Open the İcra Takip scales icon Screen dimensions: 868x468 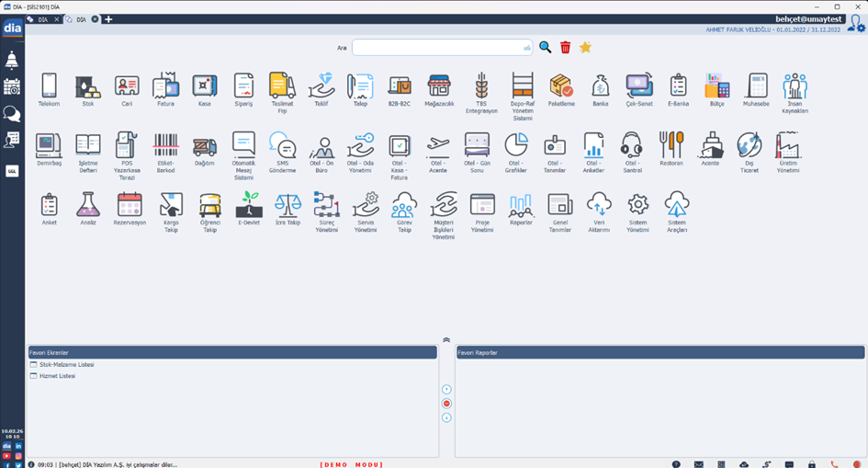(x=287, y=205)
